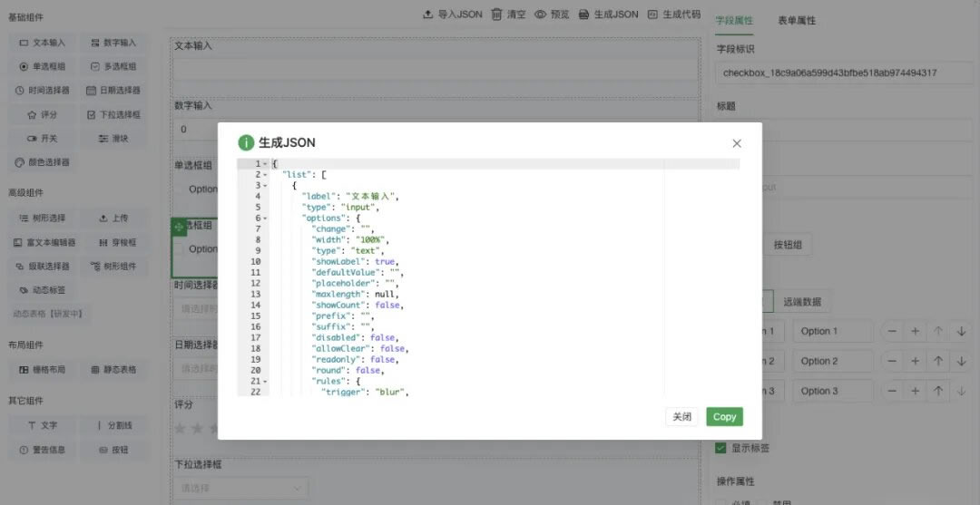Select the Upload (上传) component
This screenshot has width=980, height=505.
pos(113,219)
